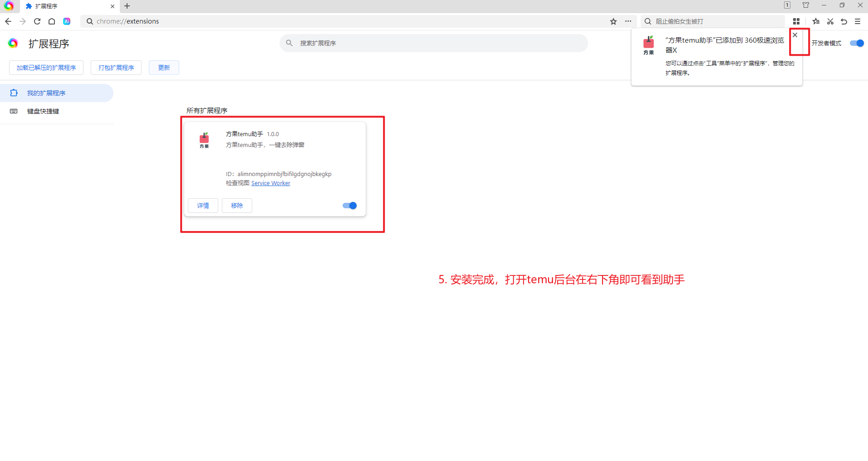
Task: Click the 更新 button
Action: click(x=164, y=68)
